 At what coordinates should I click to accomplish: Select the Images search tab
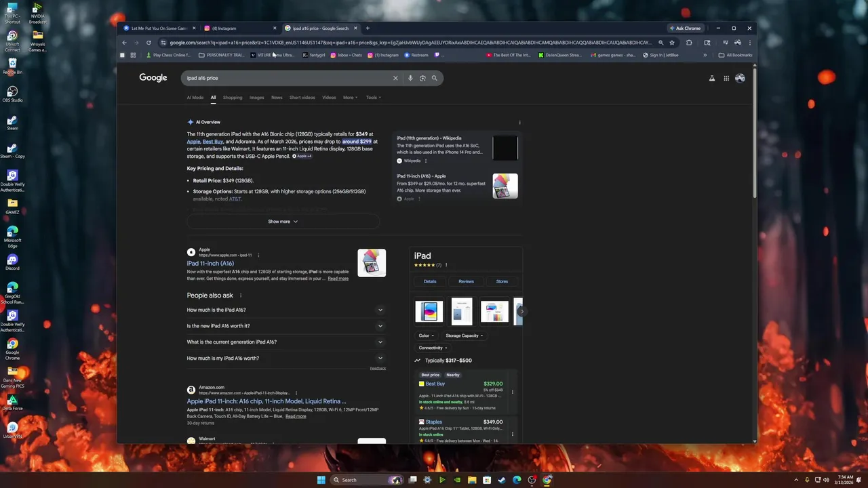pos(257,98)
